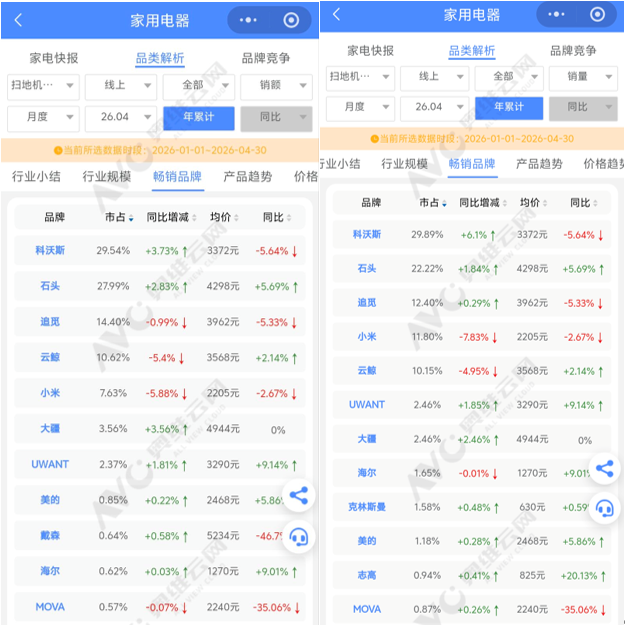Open 畅销品牌 sub-tab in right panel
The height and width of the screenshot is (625, 625).
pos(472,164)
